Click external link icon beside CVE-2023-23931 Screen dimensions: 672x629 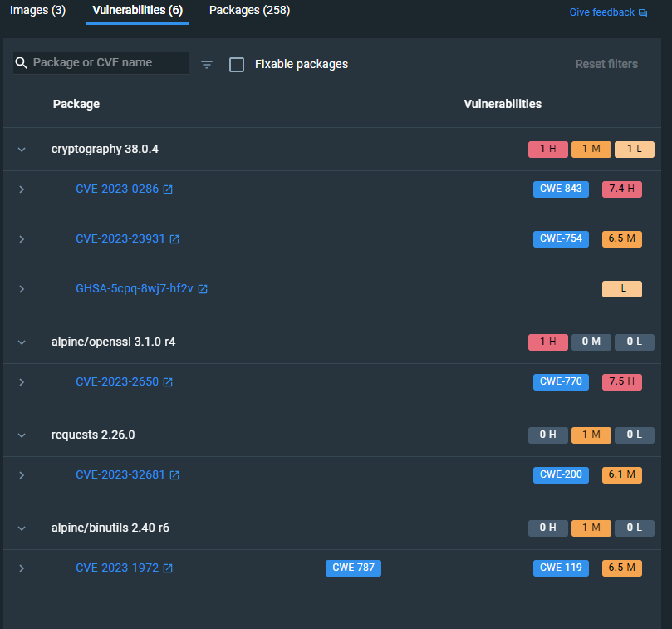tap(174, 238)
